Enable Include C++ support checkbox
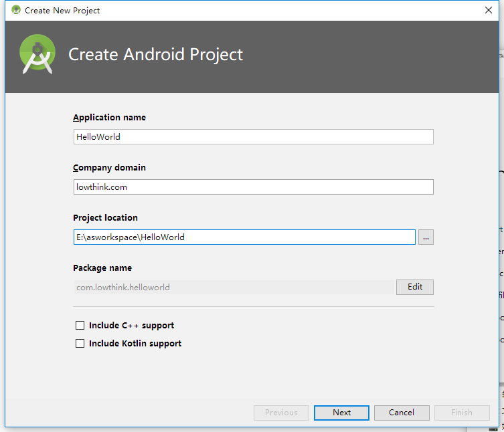 click(x=80, y=326)
